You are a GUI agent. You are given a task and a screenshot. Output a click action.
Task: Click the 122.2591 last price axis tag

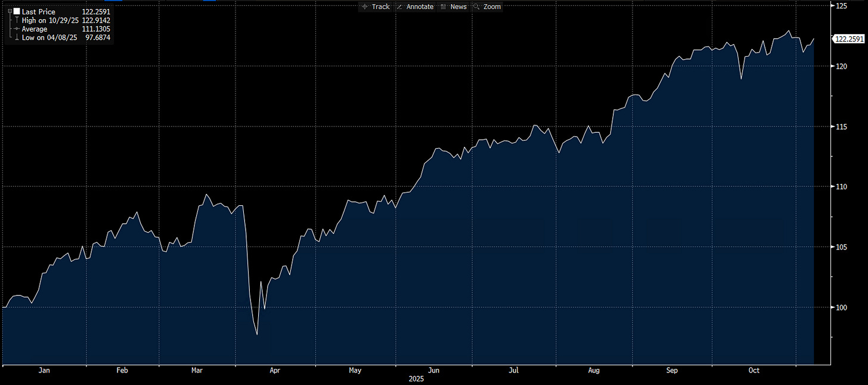click(x=850, y=39)
